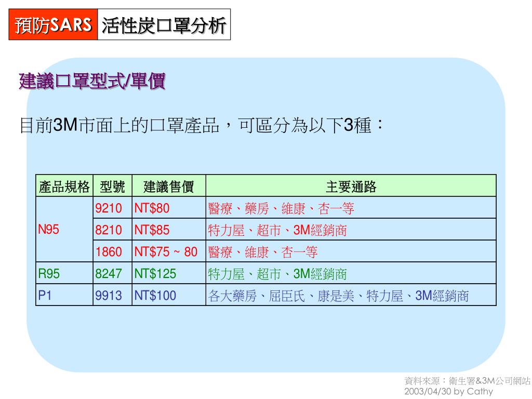
Task: Select the price 'NT$85'
Action: (152, 230)
